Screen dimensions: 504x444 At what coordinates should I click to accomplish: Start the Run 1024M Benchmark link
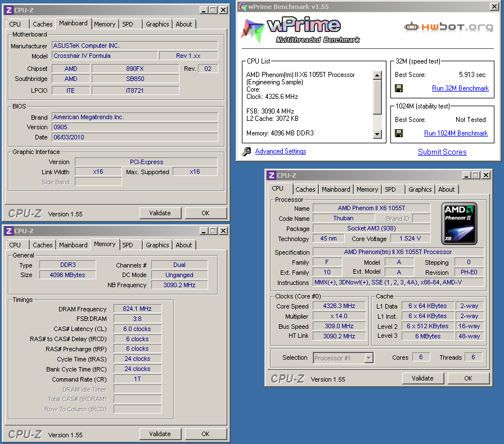[x=456, y=133]
